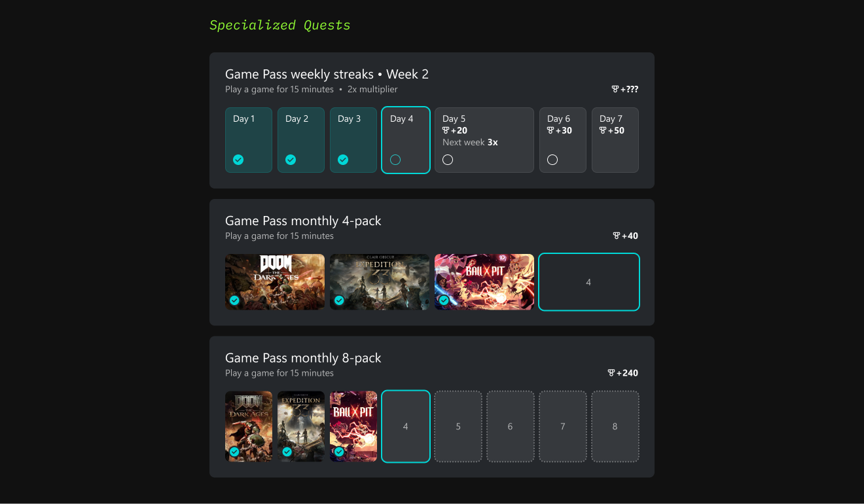The width and height of the screenshot is (864, 504).
Task: Click the 4-pack +40 reward icon
Action: 616,236
